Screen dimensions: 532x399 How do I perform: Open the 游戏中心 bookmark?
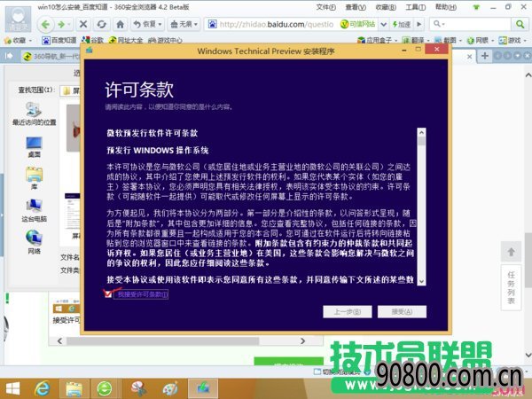[165, 41]
